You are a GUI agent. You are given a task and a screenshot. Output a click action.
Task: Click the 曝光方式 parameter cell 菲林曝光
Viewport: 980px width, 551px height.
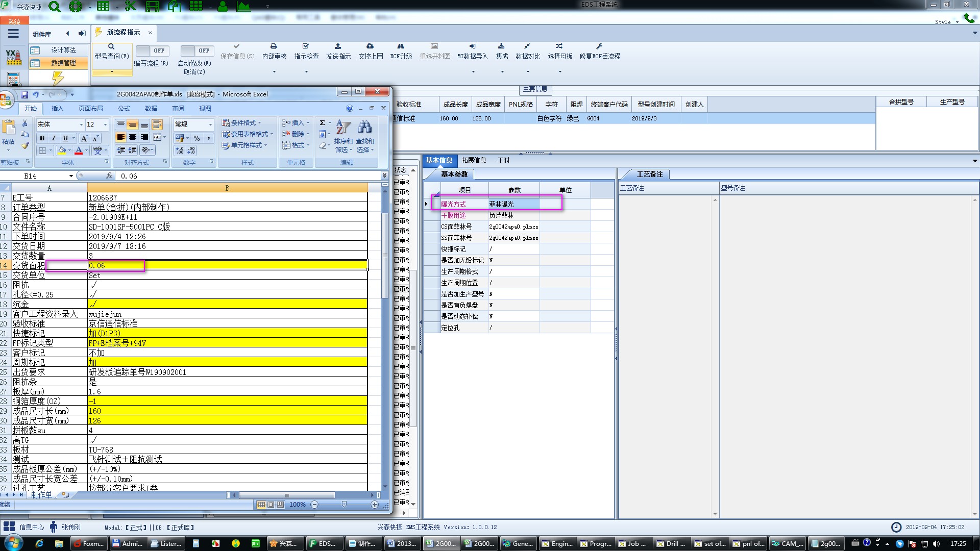click(513, 204)
